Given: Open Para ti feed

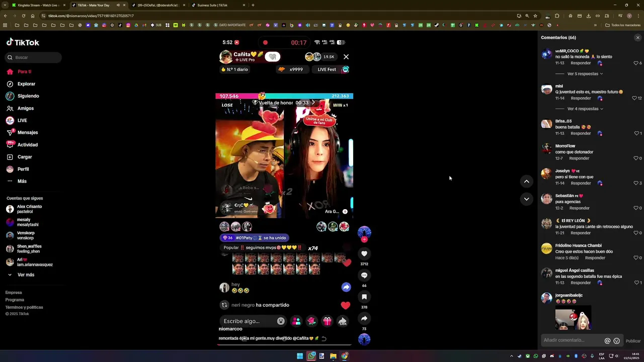Looking at the screenshot, I should pos(19,71).
